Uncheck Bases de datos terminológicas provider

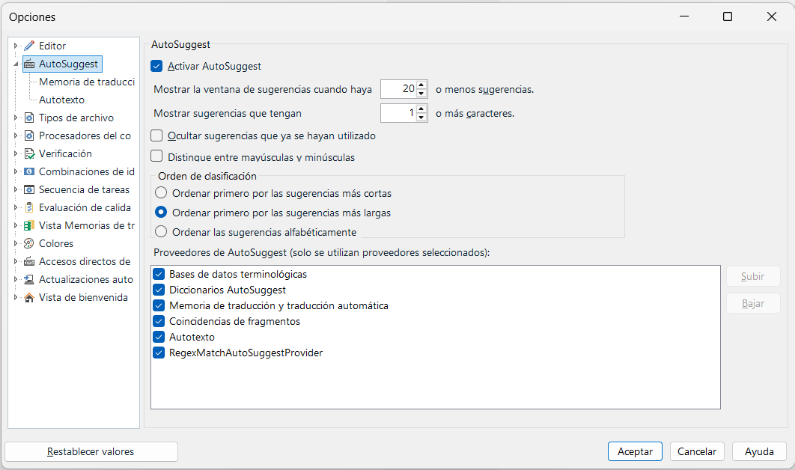click(x=159, y=274)
